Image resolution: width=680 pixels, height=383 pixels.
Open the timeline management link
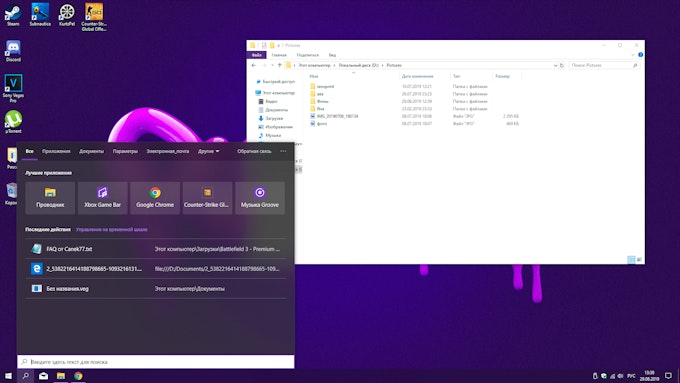112,229
